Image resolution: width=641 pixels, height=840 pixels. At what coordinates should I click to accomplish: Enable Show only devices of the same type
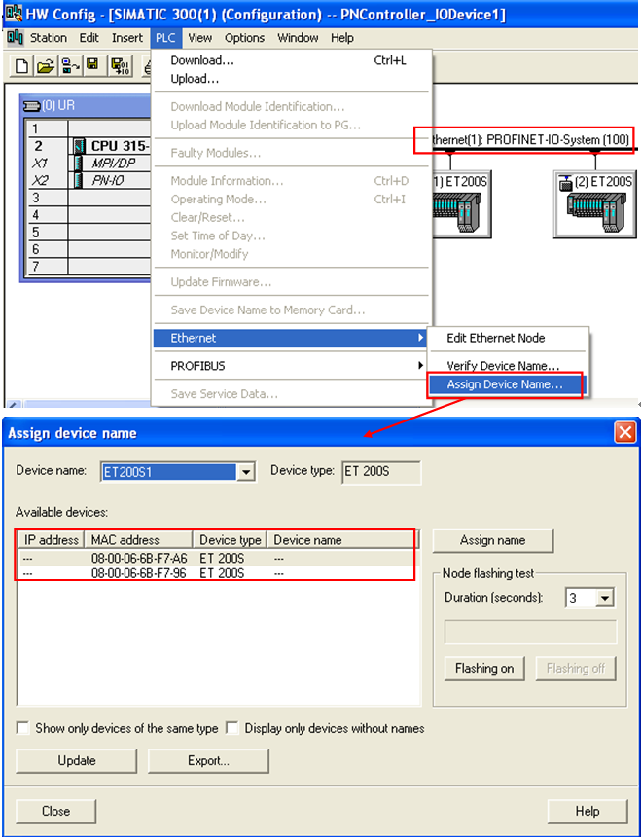point(23,728)
